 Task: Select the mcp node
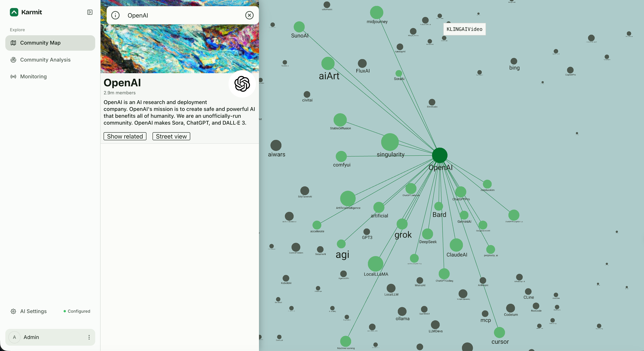coord(485,314)
